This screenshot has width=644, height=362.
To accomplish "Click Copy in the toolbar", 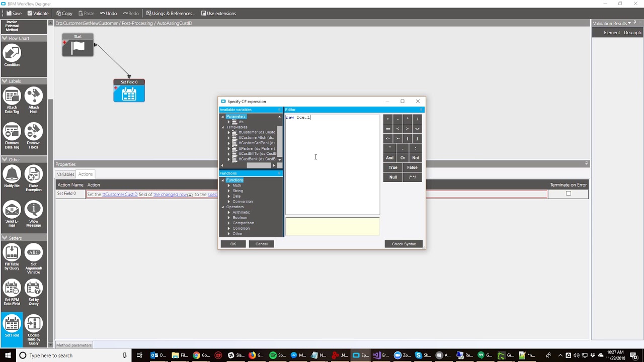I will click(x=64, y=14).
